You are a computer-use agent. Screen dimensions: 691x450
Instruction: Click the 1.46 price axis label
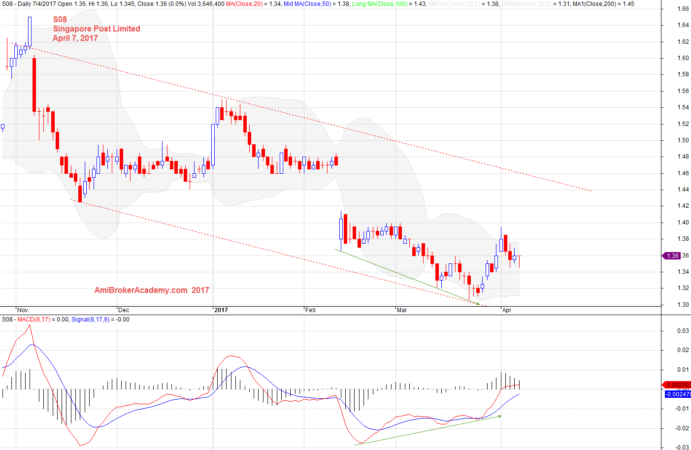coord(683,173)
